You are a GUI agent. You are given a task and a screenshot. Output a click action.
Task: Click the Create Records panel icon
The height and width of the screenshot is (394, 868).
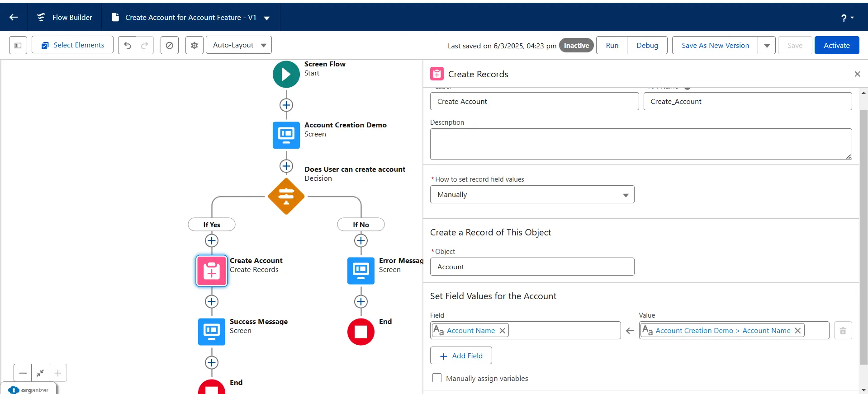pyautogui.click(x=437, y=74)
